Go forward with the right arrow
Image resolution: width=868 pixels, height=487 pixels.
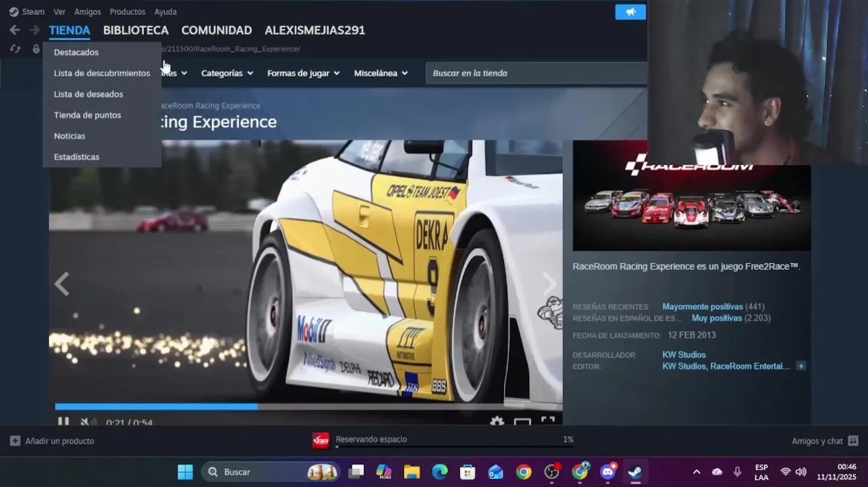(x=35, y=30)
